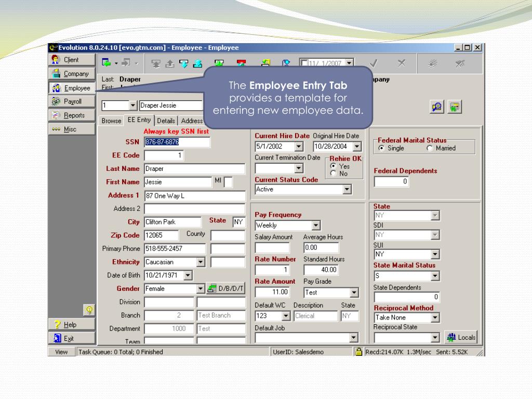The height and width of the screenshot is (399, 532).
Task: Click the yellow lightbulb hint icon
Action: pyautogui.click(x=89, y=310)
